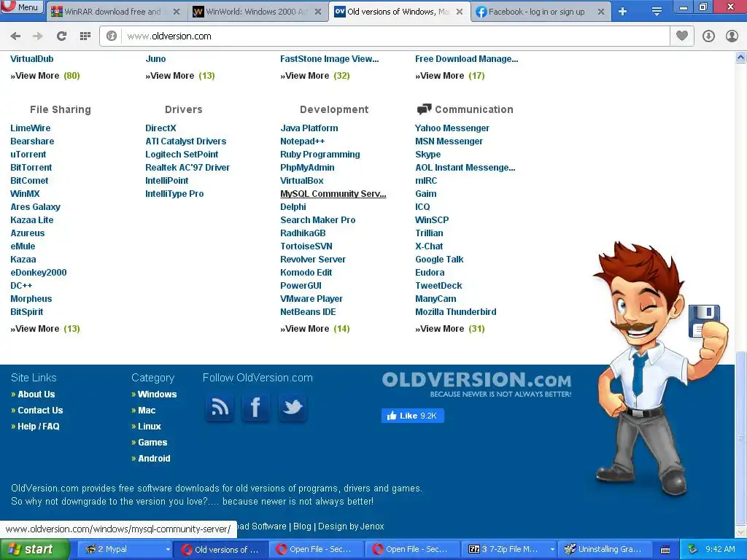The width and height of the screenshot is (747, 560).
Task: Open the Realtek AC'97 Driver link
Action: click(x=187, y=168)
